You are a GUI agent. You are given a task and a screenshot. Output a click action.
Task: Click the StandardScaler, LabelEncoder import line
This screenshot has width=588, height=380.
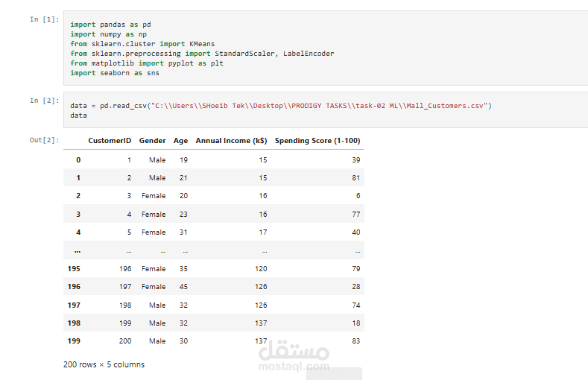point(202,54)
